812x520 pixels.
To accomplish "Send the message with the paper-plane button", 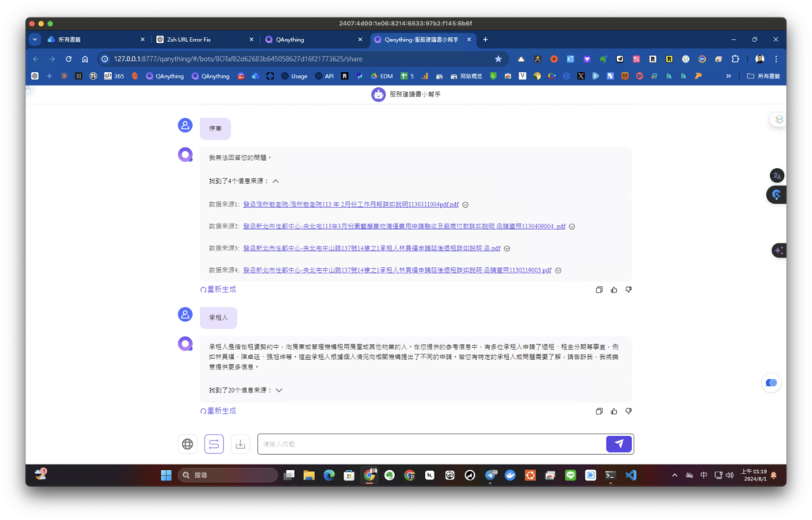I will [x=619, y=444].
